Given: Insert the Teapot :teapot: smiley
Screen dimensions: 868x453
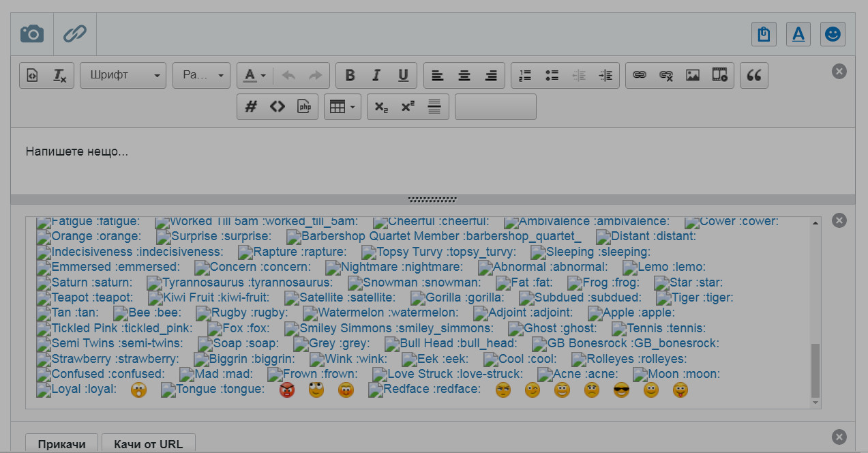Looking at the screenshot, I should pos(85,297).
